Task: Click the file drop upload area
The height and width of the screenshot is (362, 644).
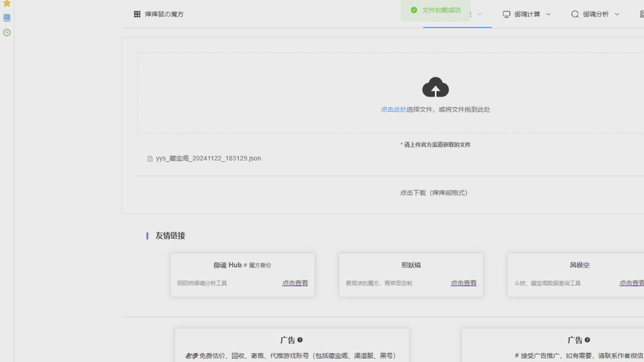Action: 391,93
